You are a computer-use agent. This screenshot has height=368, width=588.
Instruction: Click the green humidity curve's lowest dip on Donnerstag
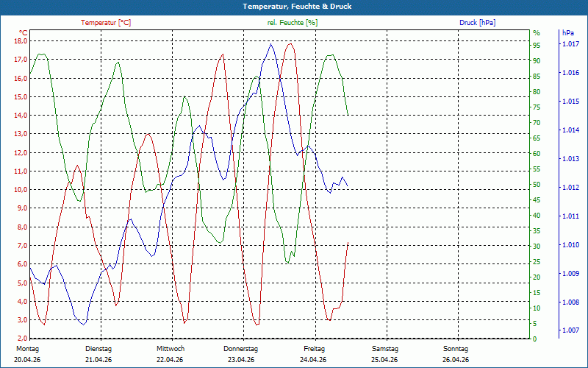(x=287, y=262)
